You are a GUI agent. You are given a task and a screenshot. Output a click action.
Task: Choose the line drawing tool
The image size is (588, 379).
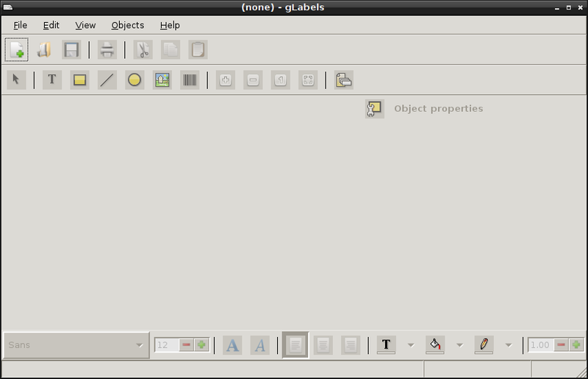pos(107,79)
